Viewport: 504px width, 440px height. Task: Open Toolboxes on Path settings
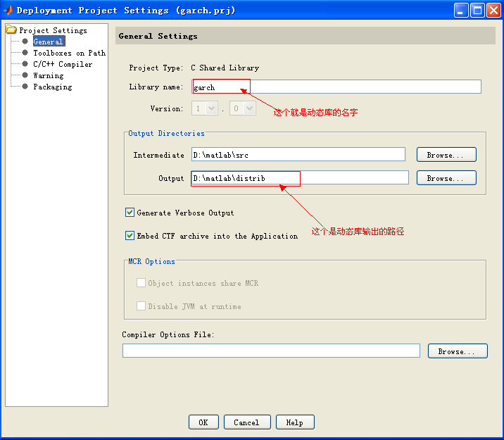click(x=69, y=53)
